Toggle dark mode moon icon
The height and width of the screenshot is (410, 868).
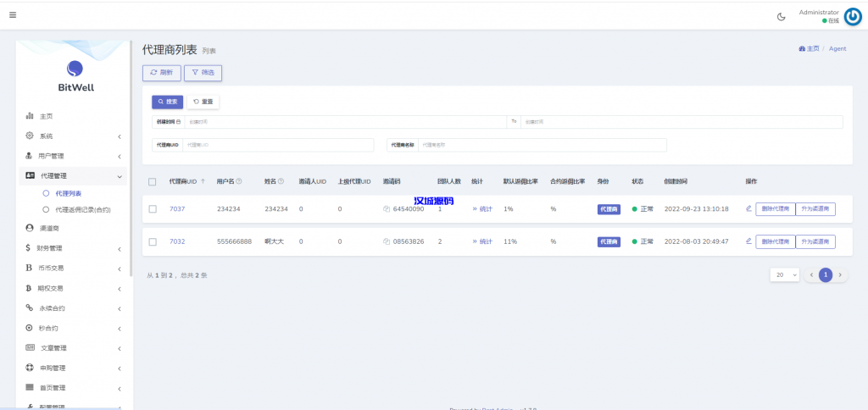click(781, 16)
